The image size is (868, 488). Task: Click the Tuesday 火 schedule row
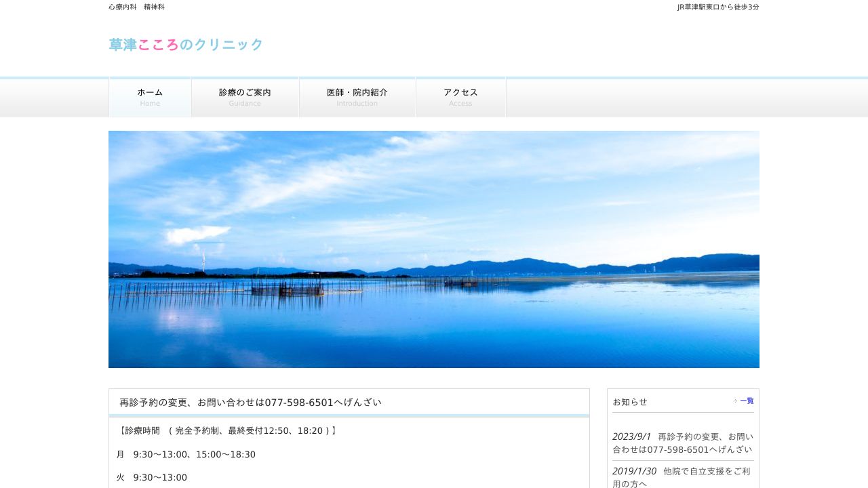coord(151,477)
